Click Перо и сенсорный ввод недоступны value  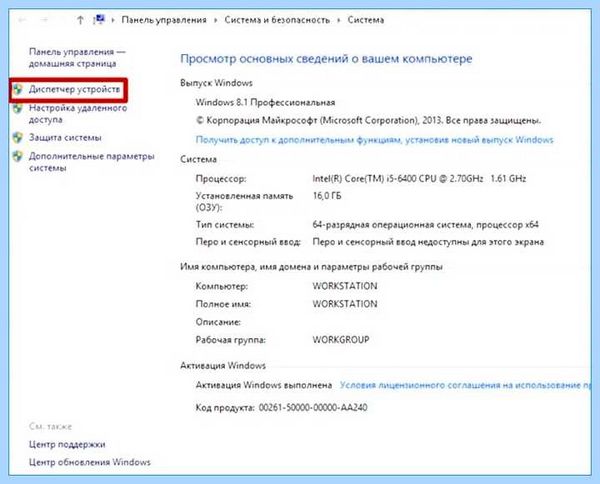tap(428, 242)
